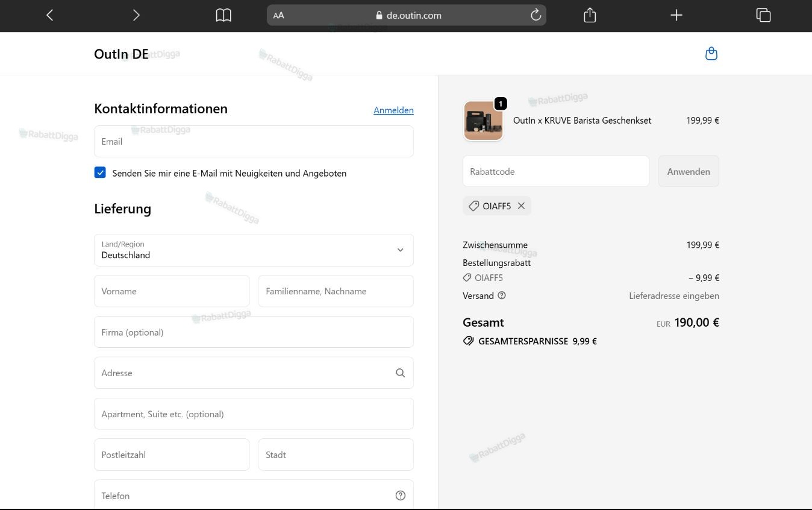Screen dimensions: 812x510
Task: Go back using the browser back arrow
Action: click(x=50, y=15)
